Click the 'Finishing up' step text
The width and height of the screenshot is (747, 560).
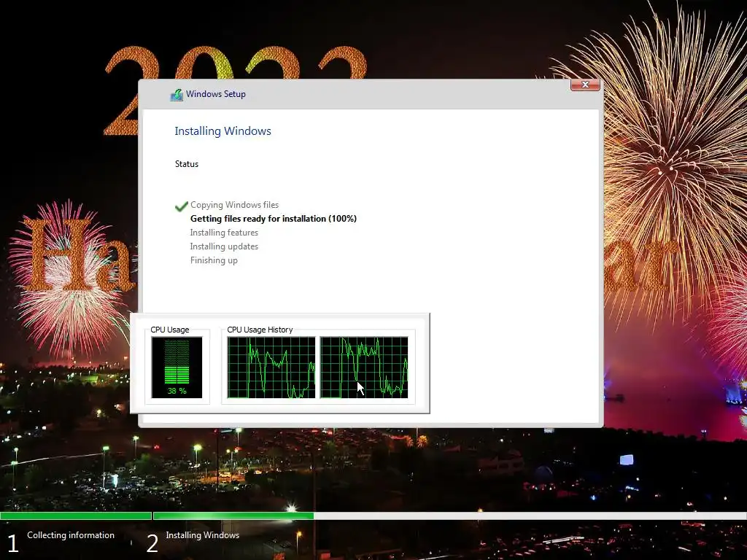[214, 260]
